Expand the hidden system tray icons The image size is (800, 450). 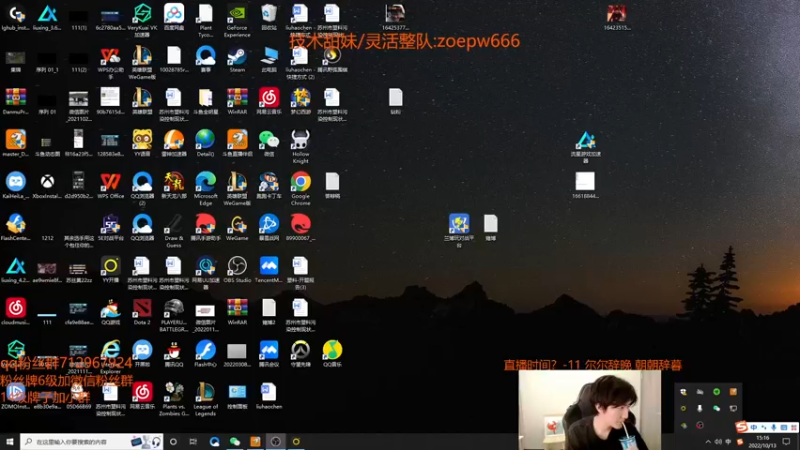pos(708,442)
